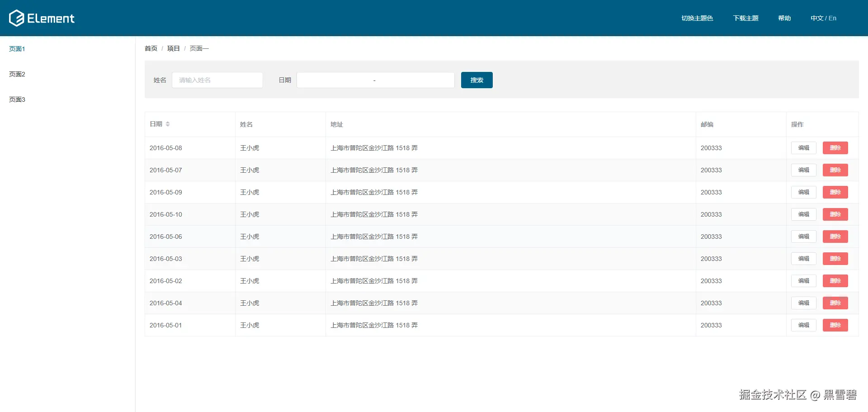Screen dimensions: 868x412
Task: Switch language via 中文 / En
Action: (823, 18)
